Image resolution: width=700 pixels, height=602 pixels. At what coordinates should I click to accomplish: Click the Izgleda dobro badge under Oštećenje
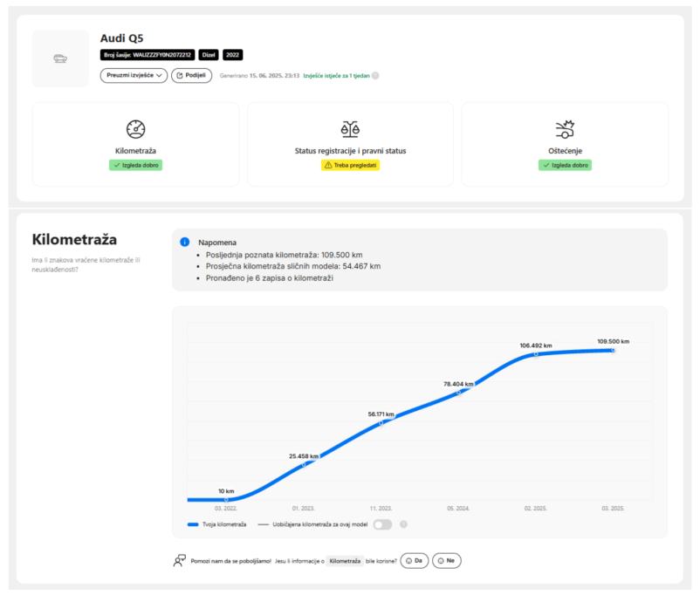coord(565,165)
